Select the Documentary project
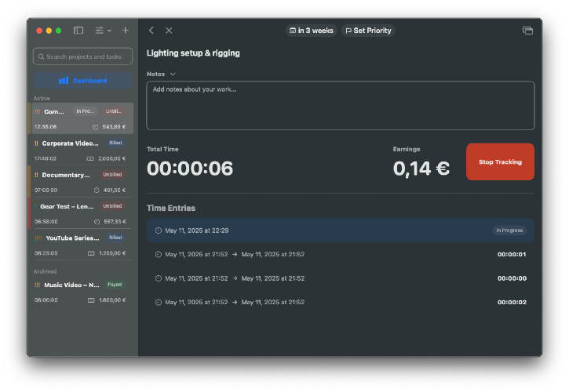This screenshot has width=569, height=392. pyautogui.click(x=82, y=182)
